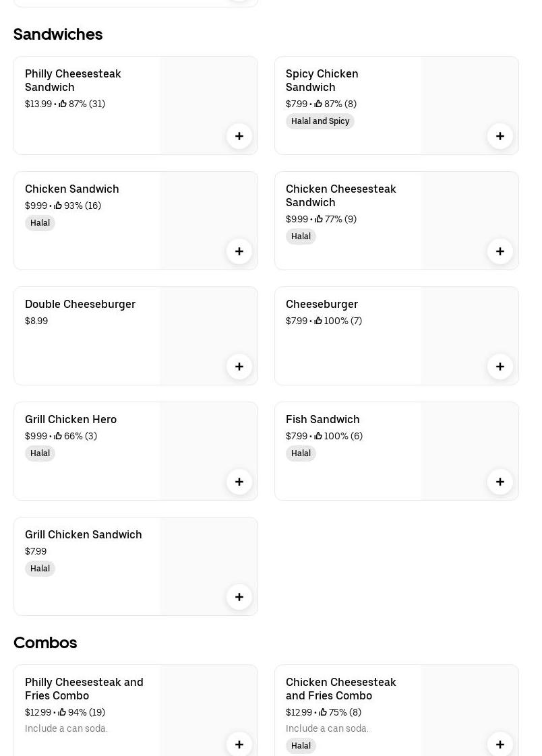This screenshot has height=756, width=542.
Task: Add Double Cheeseburger with plus icon
Action: tap(239, 367)
